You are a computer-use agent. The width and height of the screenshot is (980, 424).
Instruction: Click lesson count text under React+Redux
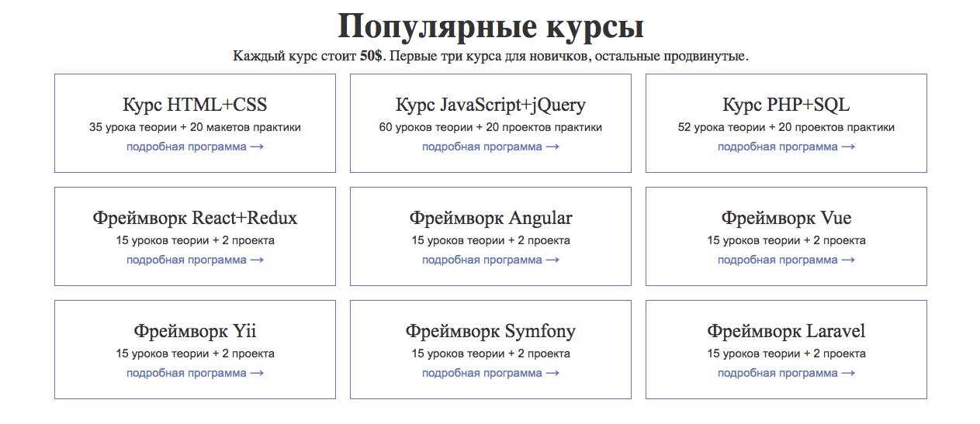195,240
